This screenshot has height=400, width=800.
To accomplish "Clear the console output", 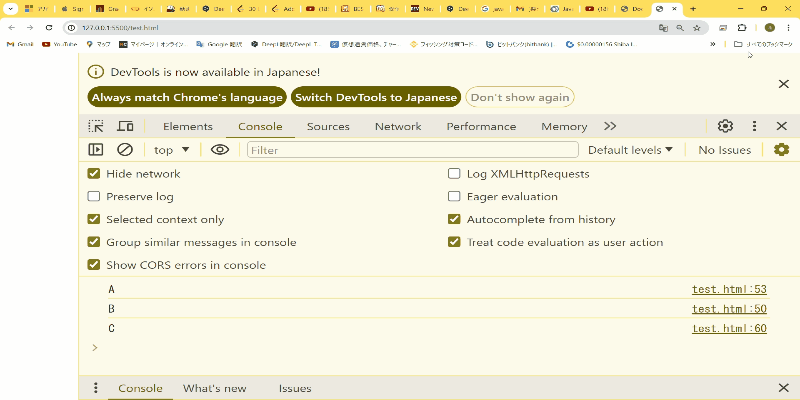I will tap(125, 149).
